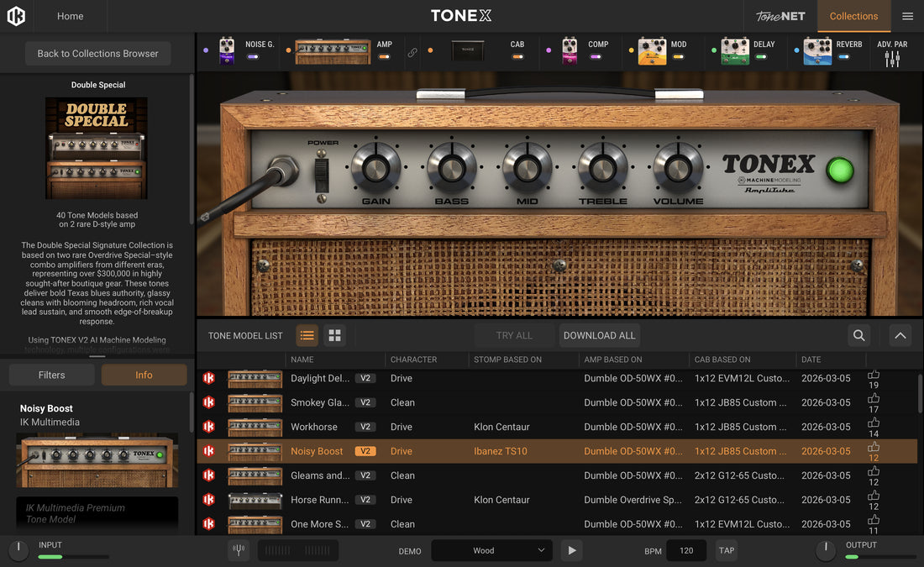The width and height of the screenshot is (924, 567).
Task: Click the DOWNLOAD ALL button
Action: [599, 335]
